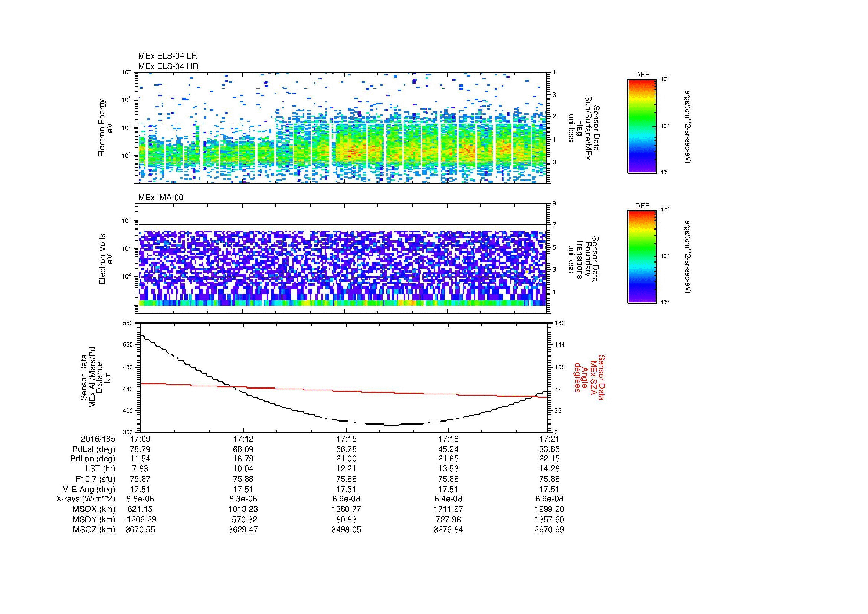Viewport: 868px width, 614px height.
Task: Click the MSOX value 1380.77
Action: [346, 509]
